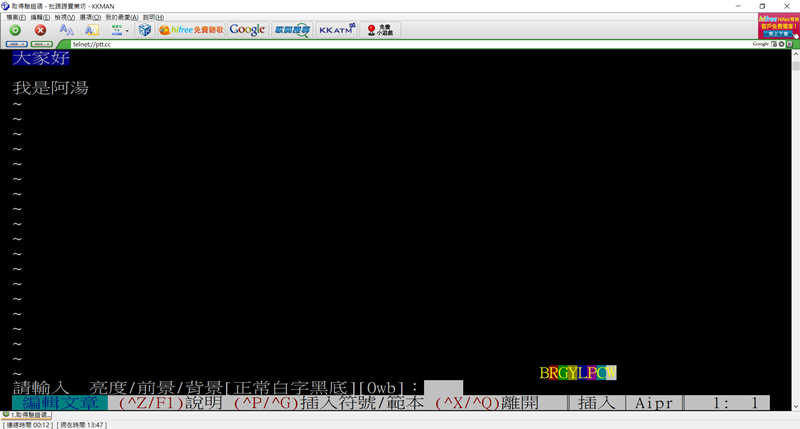Image resolution: width=800 pixels, height=429 pixels.
Task: Click the green connect button in toolbar
Action: 15,30
